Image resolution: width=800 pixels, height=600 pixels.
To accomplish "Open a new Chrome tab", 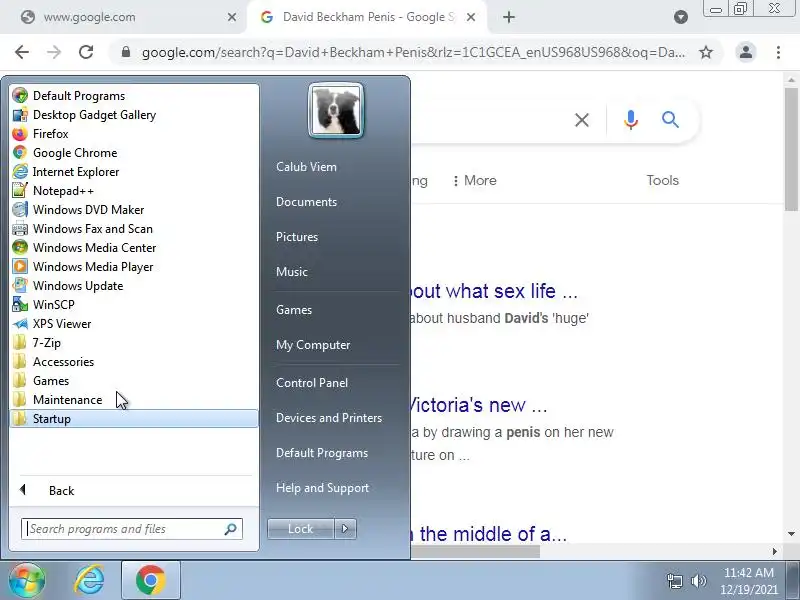I will [509, 17].
